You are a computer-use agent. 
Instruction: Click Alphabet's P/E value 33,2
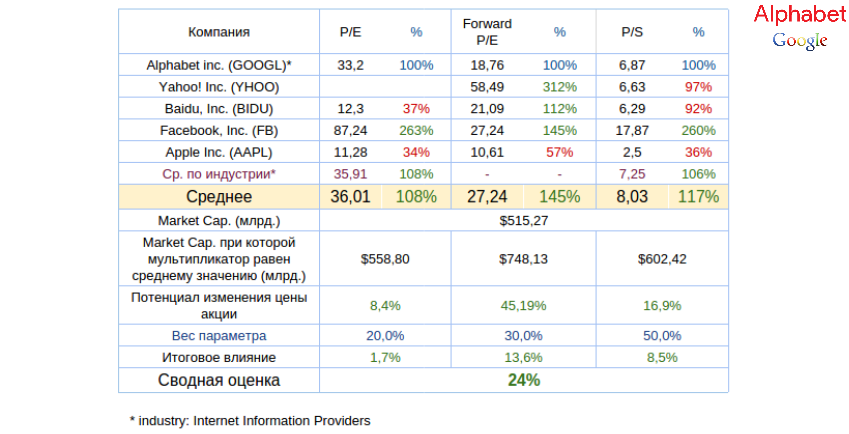click(350, 65)
